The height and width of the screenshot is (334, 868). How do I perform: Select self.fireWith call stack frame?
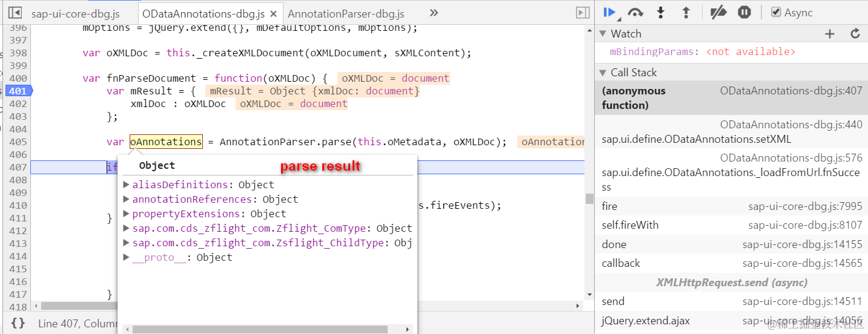pyautogui.click(x=731, y=225)
